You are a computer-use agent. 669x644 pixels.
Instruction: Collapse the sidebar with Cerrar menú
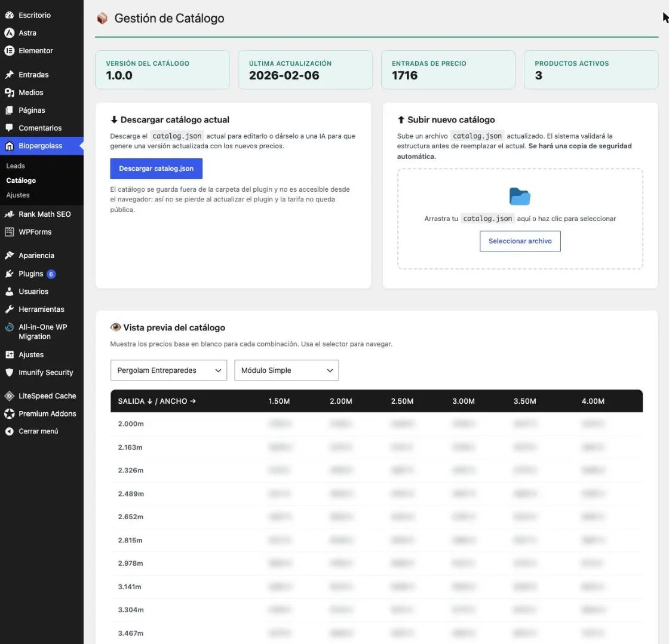pyautogui.click(x=38, y=431)
